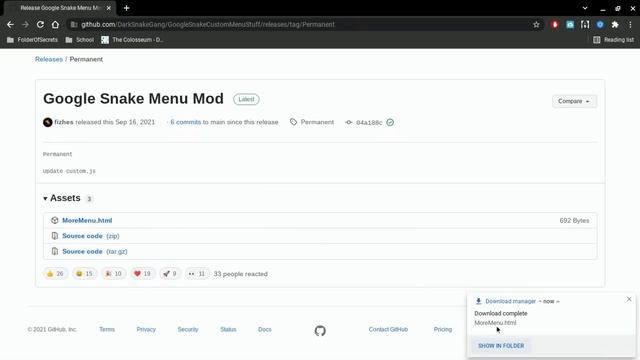Click the file icon beside Source code zip

tap(55, 236)
